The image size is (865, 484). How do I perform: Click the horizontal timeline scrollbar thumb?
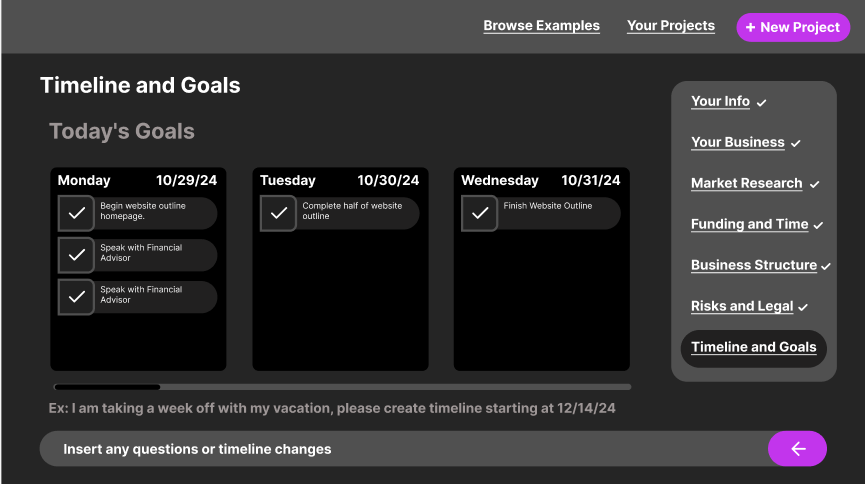[x=107, y=387]
